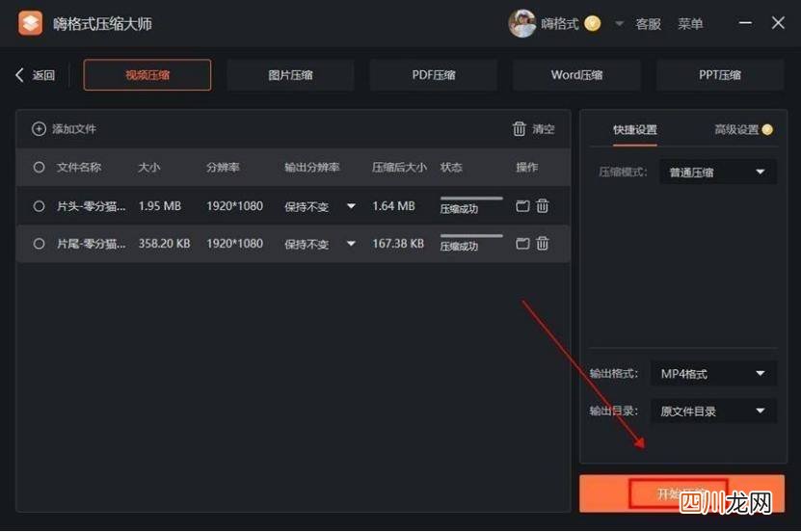Click the 开始压缩 start button
This screenshot has height=532, width=801.
point(681,493)
